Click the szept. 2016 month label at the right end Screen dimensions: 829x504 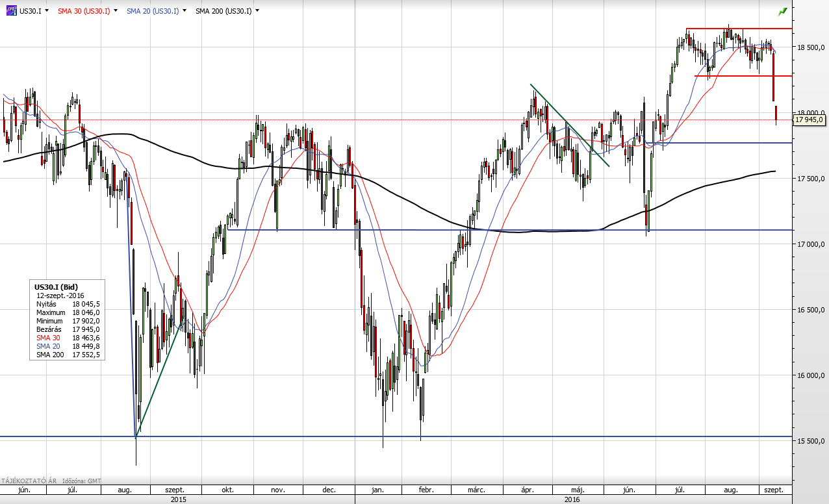774,490
